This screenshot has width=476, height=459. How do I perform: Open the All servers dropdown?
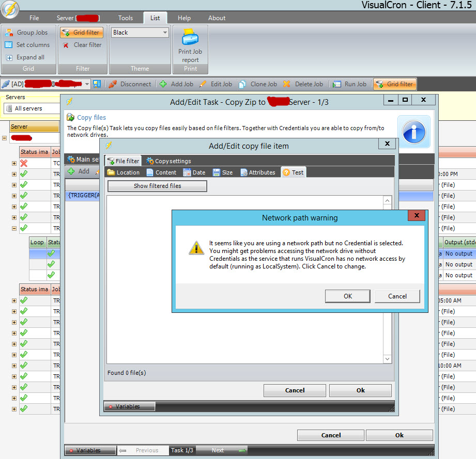click(31, 108)
